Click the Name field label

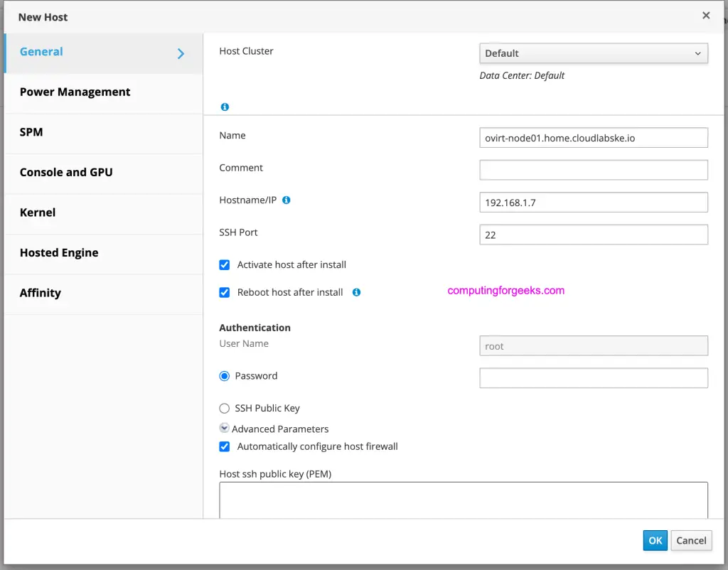click(232, 136)
